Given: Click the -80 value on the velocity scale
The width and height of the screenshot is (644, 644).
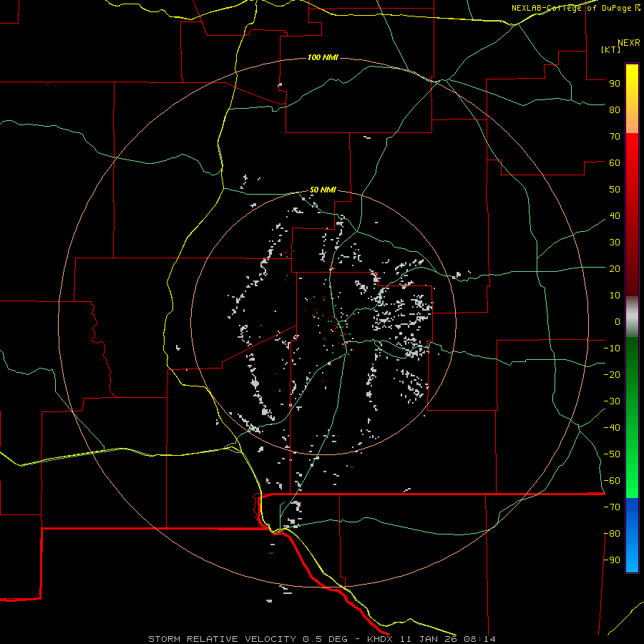Looking at the screenshot, I should 612,534.
